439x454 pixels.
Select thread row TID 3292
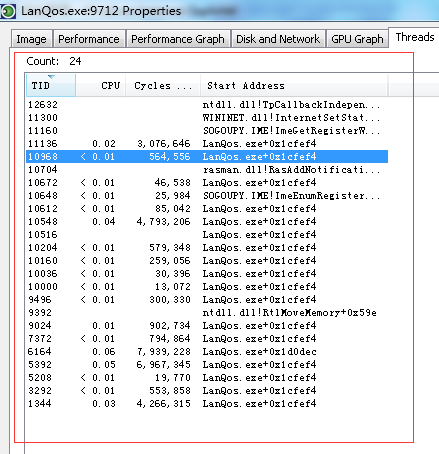[x=207, y=391]
